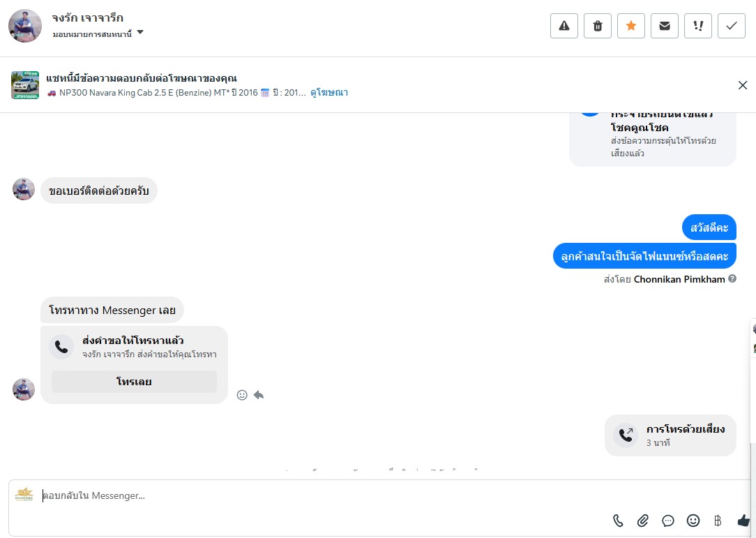Open the 'ดูโฆษณา' ad link
756x538 pixels.
[329, 93]
